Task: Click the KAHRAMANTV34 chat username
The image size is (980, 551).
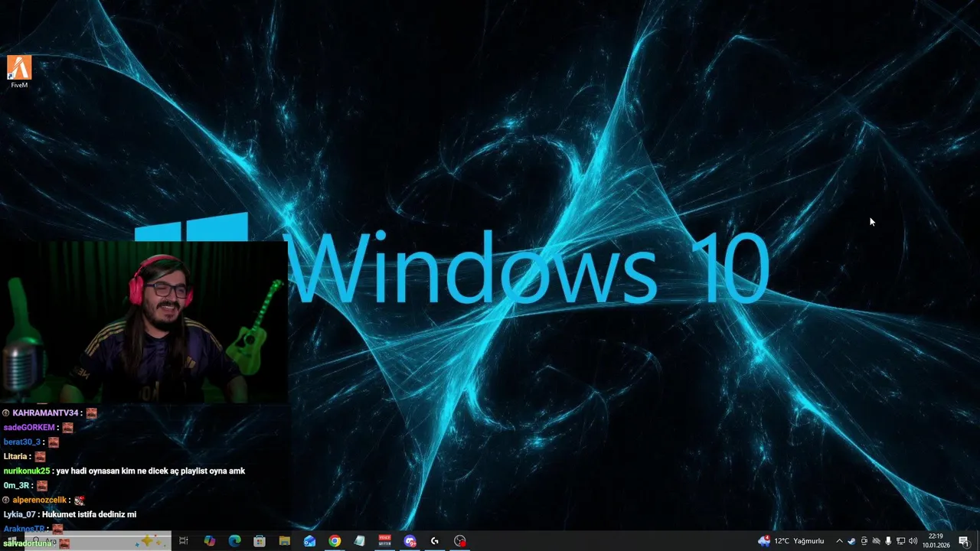Action: tap(45, 413)
